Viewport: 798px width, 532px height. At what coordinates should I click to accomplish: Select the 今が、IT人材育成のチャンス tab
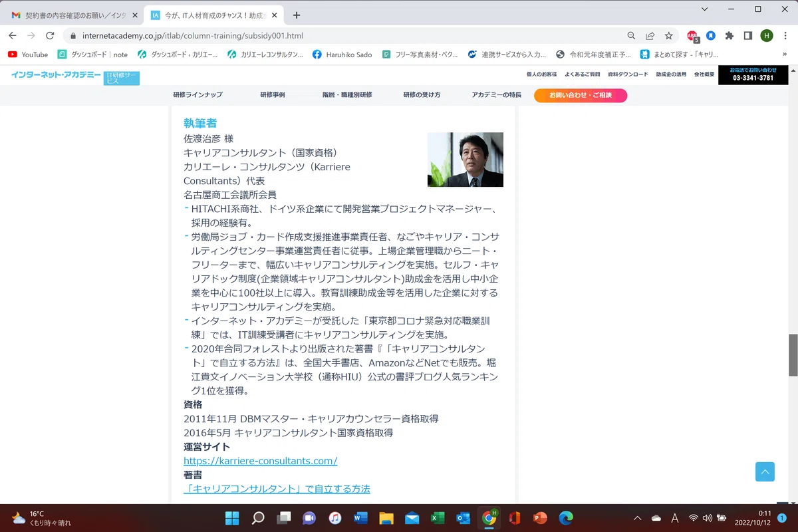pos(213,15)
